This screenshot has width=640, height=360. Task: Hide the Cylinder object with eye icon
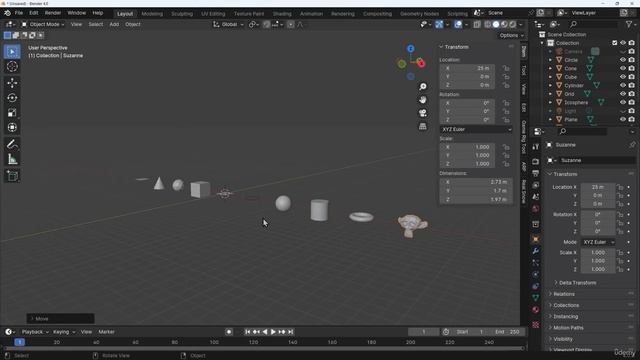pyautogui.click(x=623, y=85)
